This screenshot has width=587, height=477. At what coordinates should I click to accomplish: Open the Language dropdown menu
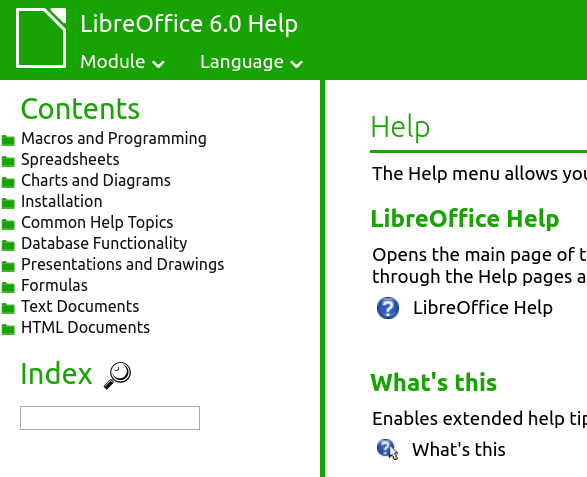(252, 62)
